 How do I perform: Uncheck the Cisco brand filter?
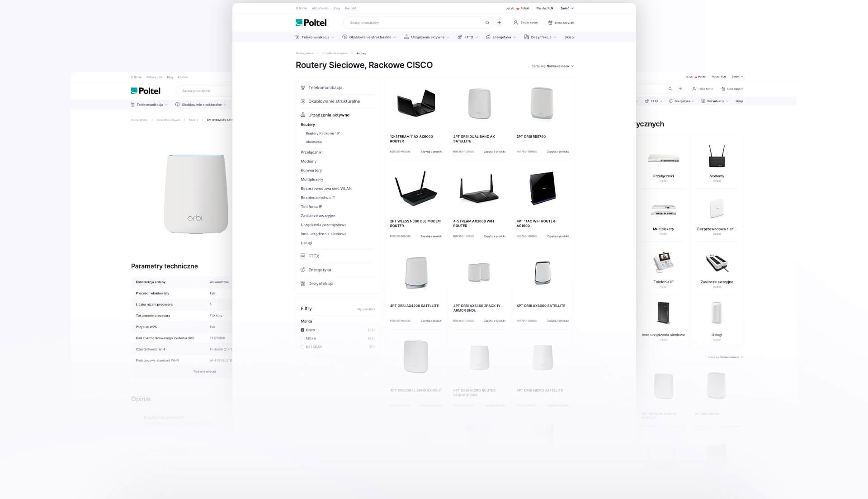pyautogui.click(x=302, y=330)
